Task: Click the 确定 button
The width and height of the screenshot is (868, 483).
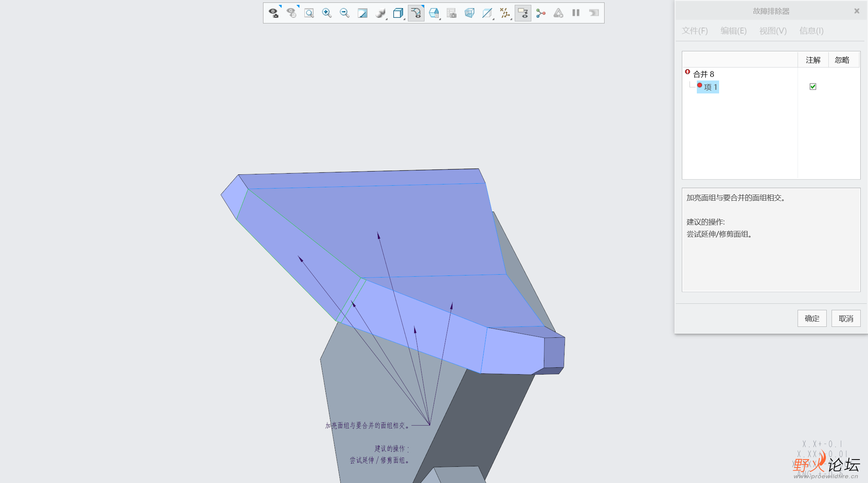Action: [812, 318]
